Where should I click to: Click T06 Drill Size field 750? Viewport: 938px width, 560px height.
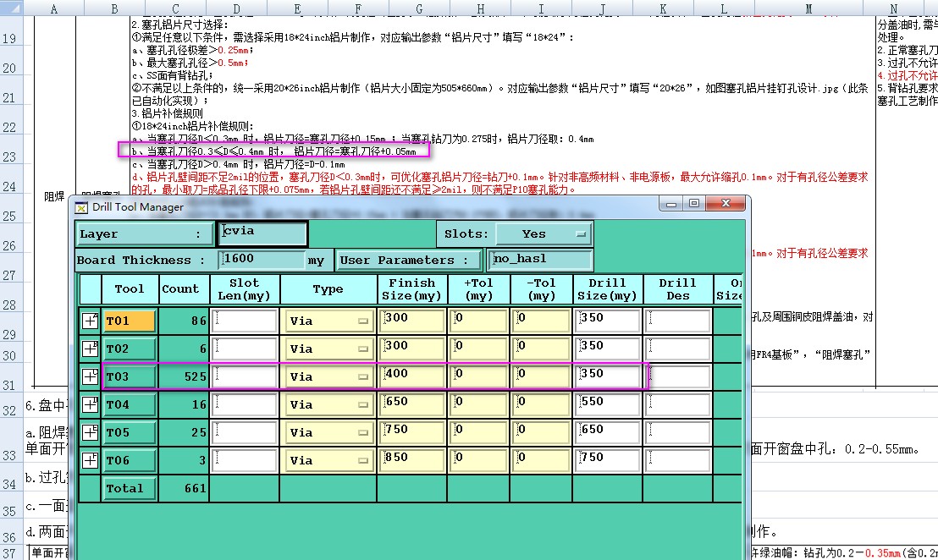(x=608, y=460)
